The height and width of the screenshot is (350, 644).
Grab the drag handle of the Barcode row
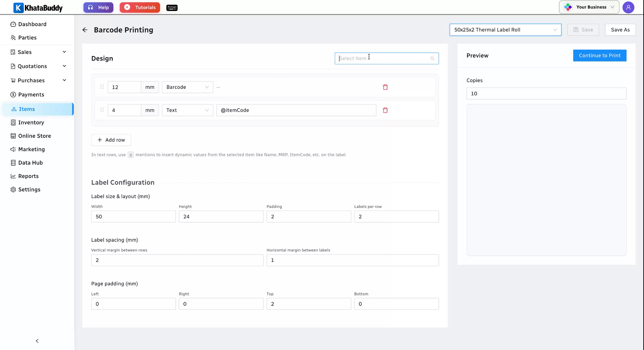tap(102, 87)
